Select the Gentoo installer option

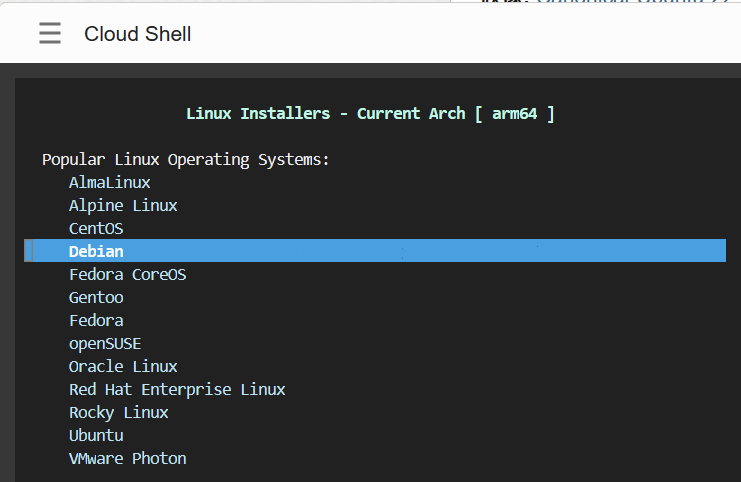(96, 297)
